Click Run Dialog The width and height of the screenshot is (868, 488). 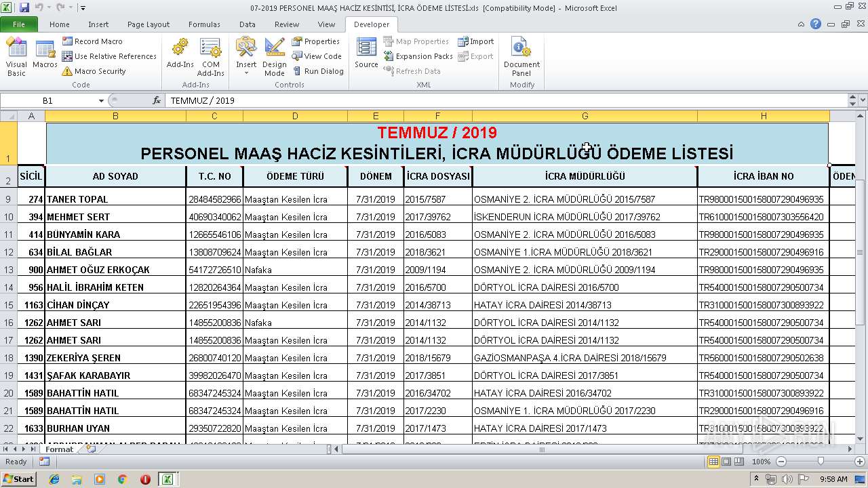(318, 71)
